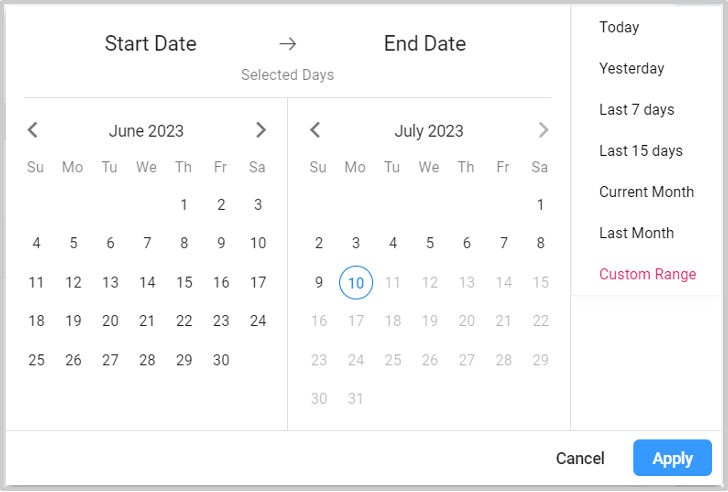The height and width of the screenshot is (492, 728).
Task: Click the Start Date field
Action: (150, 44)
